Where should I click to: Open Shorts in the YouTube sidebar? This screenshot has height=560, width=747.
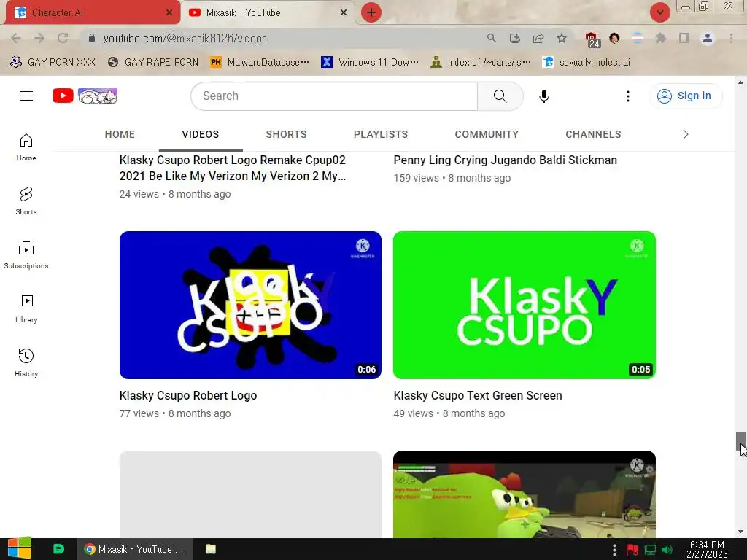(x=26, y=201)
